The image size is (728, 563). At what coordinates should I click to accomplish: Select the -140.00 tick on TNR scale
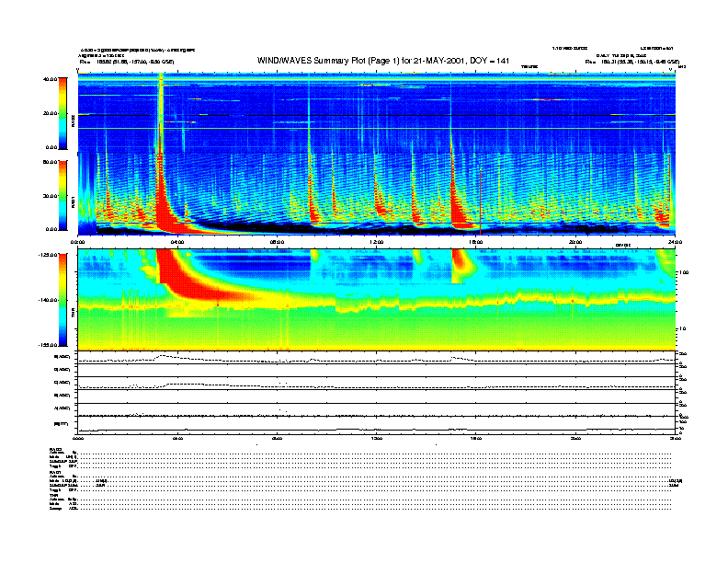[48, 300]
